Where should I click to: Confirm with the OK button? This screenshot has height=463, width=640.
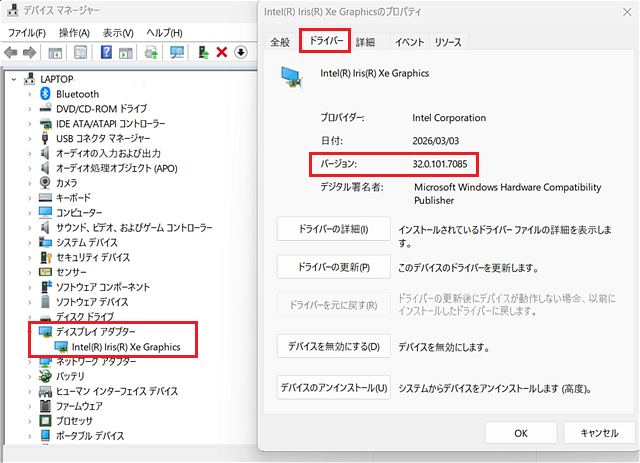pyautogui.click(x=520, y=433)
